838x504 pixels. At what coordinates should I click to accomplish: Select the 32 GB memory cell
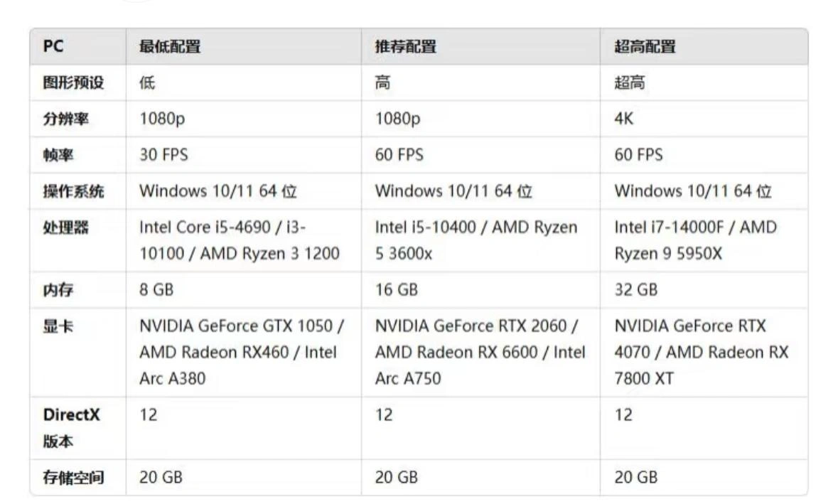[635, 290]
